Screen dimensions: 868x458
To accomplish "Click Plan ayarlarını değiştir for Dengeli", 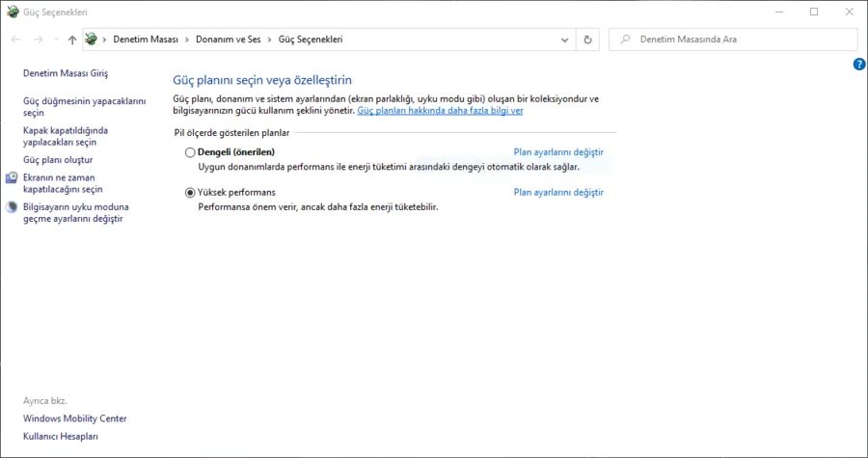I will [x=558, y=151].
